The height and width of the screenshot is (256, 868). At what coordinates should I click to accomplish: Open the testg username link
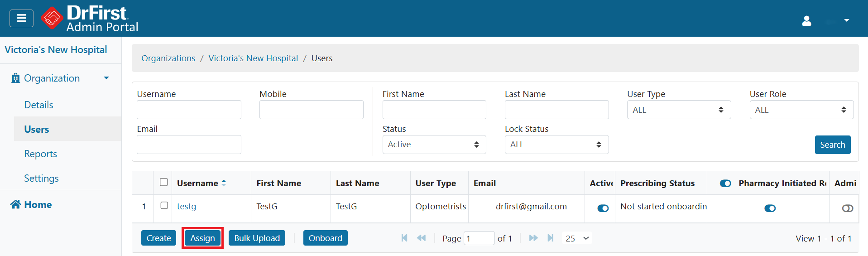pyautogui.click(x=187, y=207)
